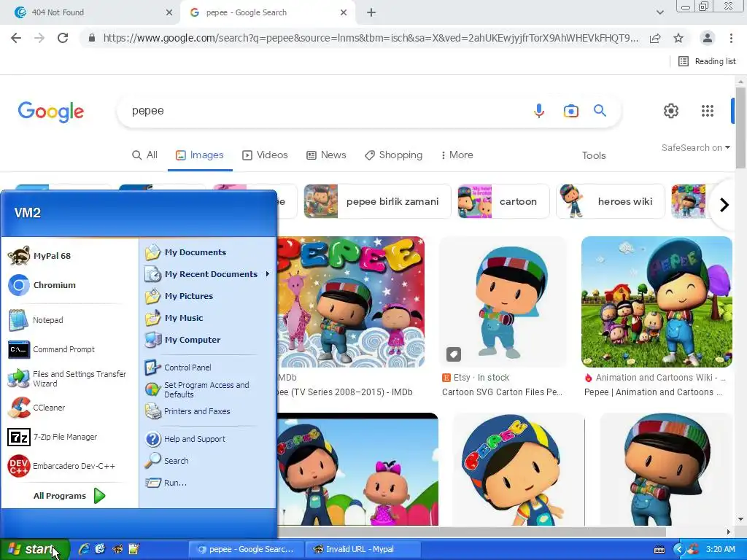747x560 pixels.
Task: Open My Music folder
Action: [208, 318]
